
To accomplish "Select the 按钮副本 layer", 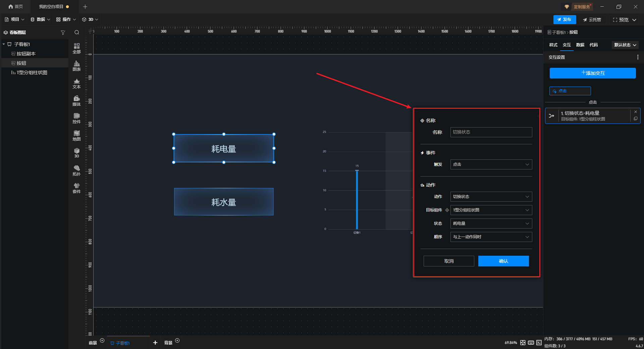I will 26,54.
